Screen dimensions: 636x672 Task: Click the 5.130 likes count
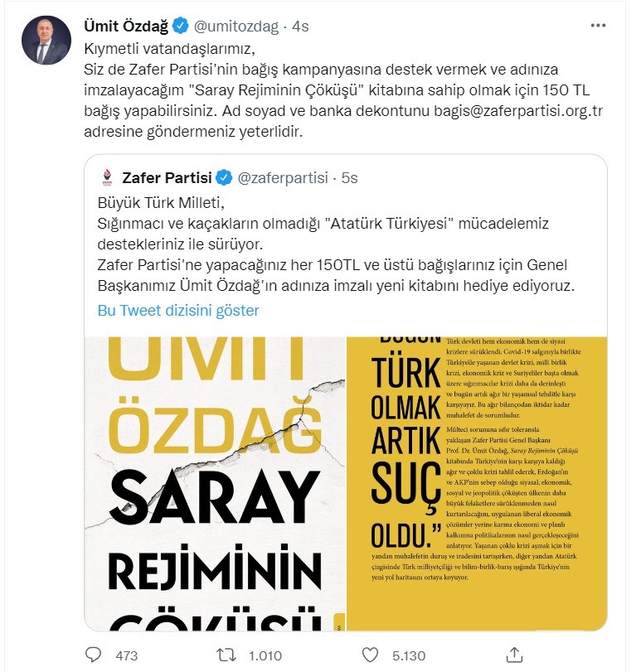[409, 655]
